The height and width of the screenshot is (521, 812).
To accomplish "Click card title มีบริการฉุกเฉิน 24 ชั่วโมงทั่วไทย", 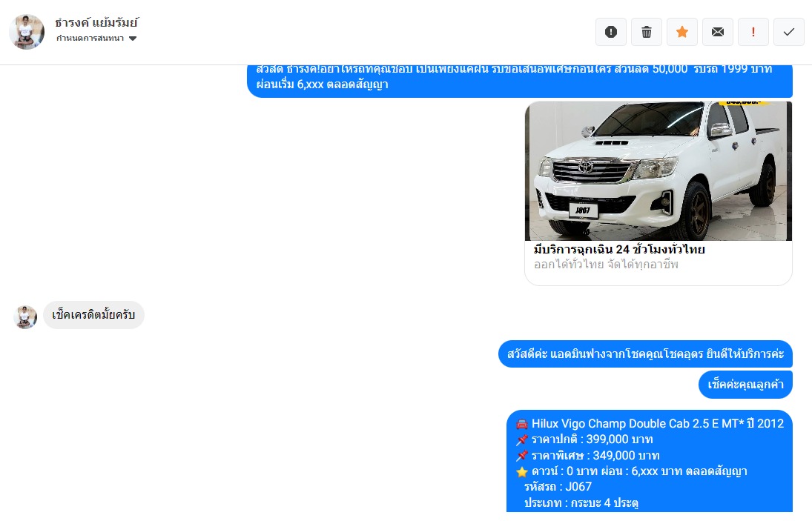I will [x=619, y=249].
